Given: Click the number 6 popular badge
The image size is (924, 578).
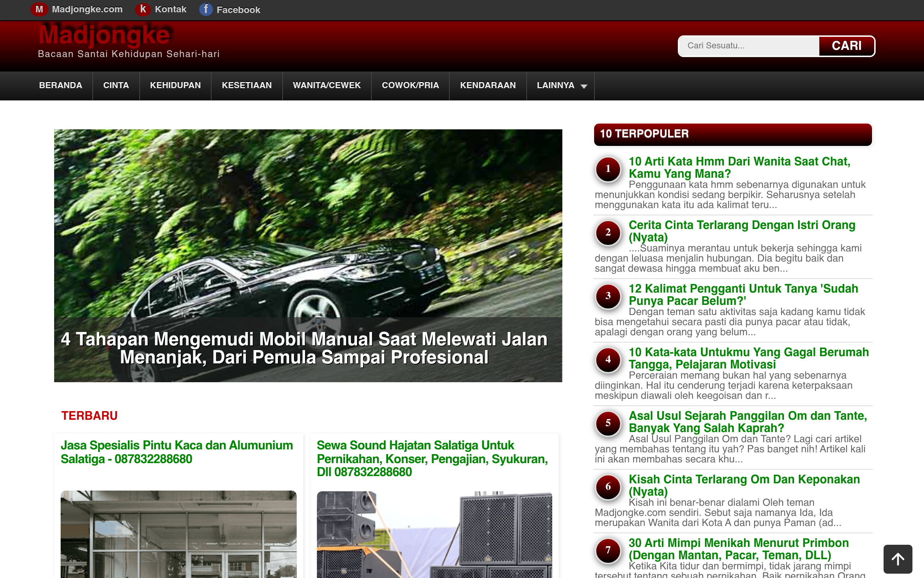Looking at the screenshot, I should 608,487.
